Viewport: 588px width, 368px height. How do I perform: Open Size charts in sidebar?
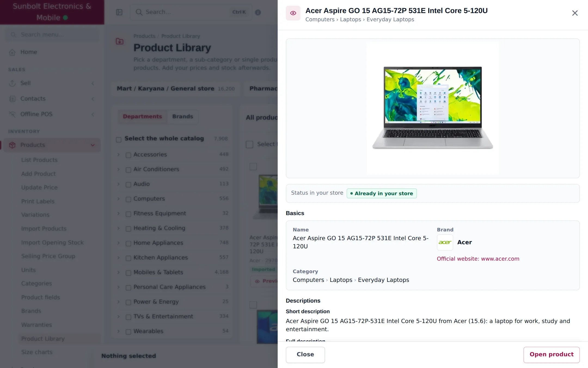[37, 352]
